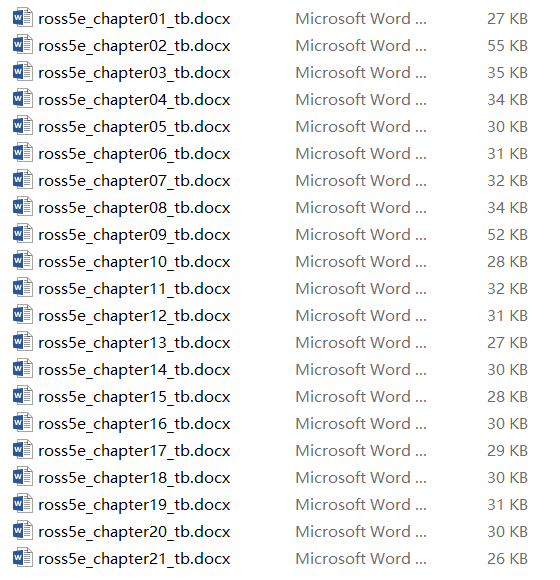Click the Word icon beside ross5e_chapter04_tb.docx
The image size is (560, 580).
[23, 99]
